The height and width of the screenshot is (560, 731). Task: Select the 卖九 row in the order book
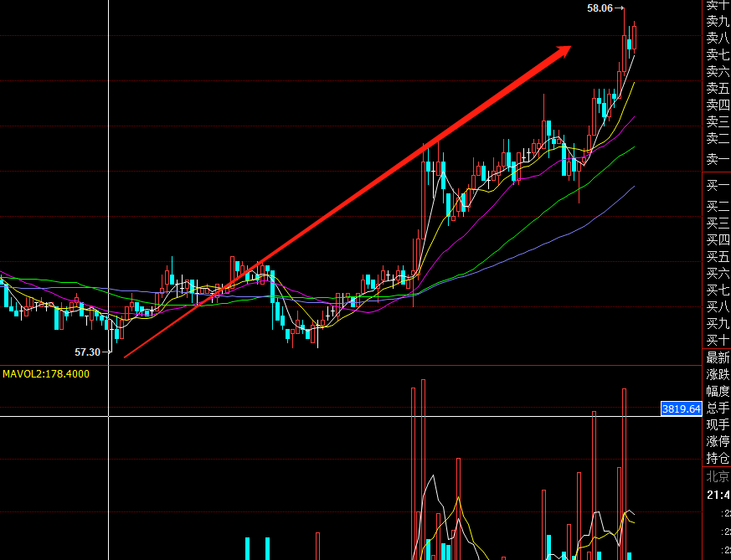click(x=718, y=21)
